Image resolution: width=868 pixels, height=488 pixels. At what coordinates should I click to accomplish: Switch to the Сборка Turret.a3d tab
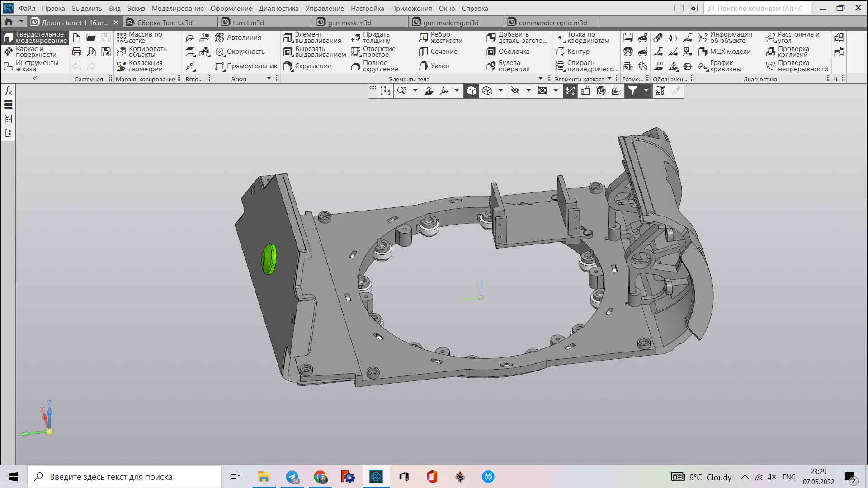(x=165, y=23)
